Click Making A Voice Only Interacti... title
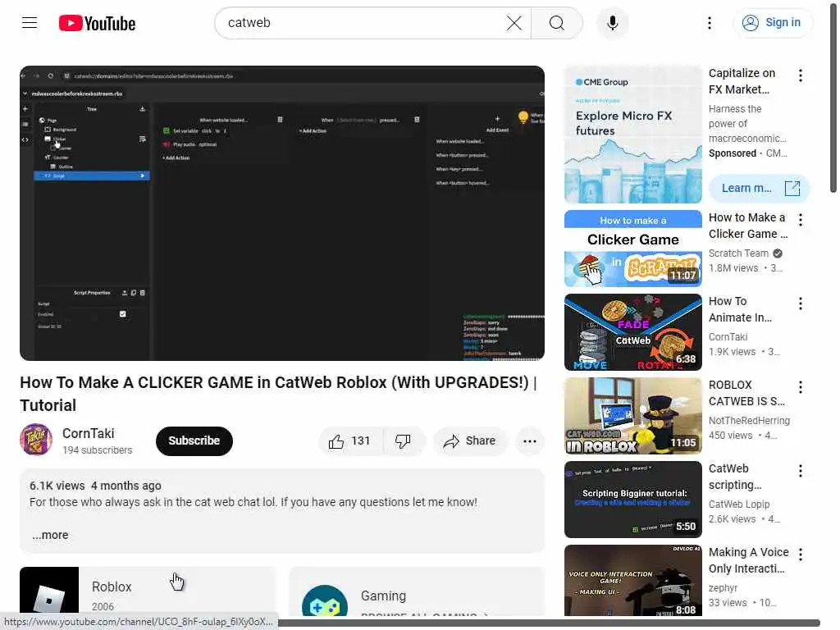Viewport: 840px width, 630px height. [748, 560]
